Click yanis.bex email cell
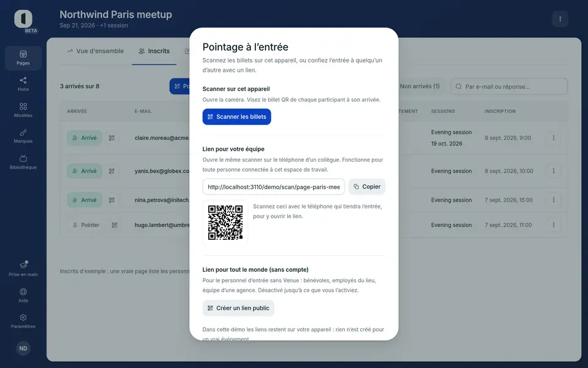Image resolution: width=588 pixels, height=368 pixels. [x=162, y=171]
